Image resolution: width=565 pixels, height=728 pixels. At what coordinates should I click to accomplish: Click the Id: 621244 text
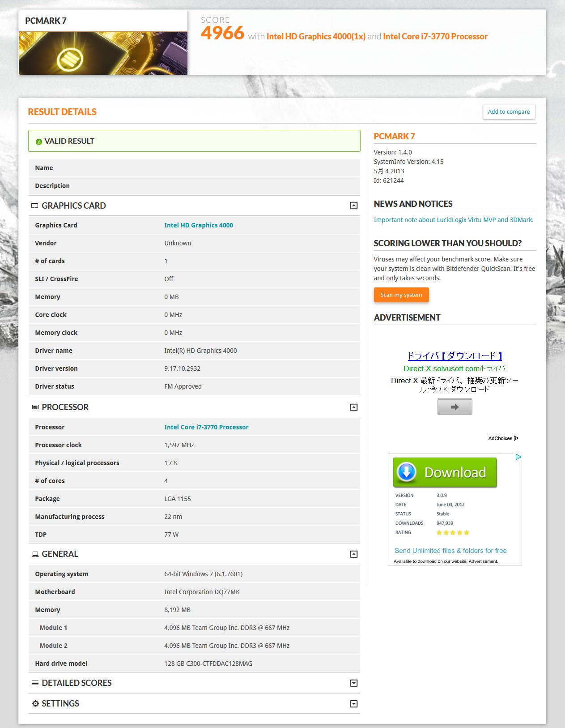[x=389, y=180]
